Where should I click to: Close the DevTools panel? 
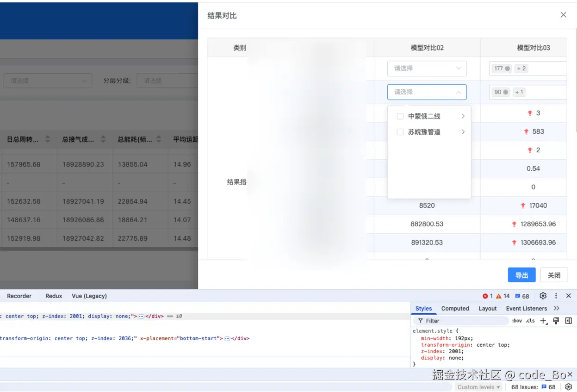coord(569,296)
